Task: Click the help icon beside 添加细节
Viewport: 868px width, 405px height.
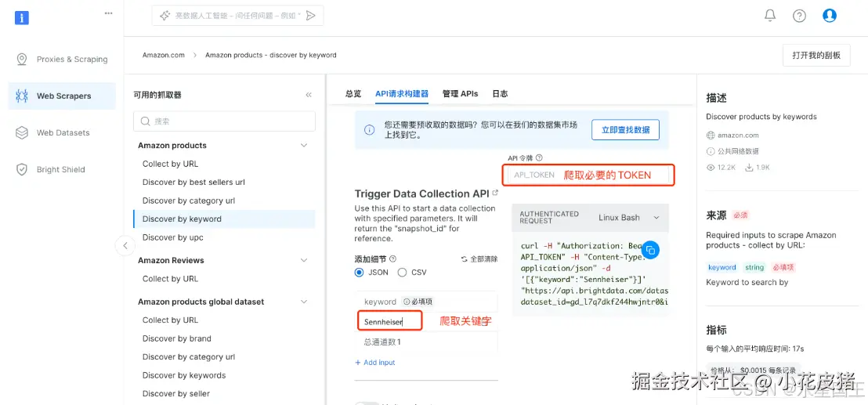Action: point(392,259)
